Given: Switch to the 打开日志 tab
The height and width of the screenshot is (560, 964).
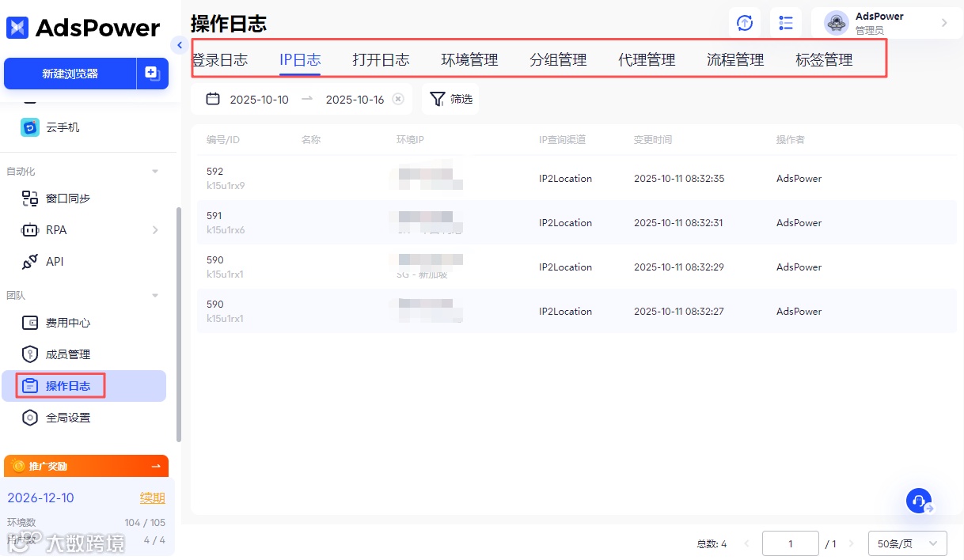Looking at the screenshot, I should (381, 59).
